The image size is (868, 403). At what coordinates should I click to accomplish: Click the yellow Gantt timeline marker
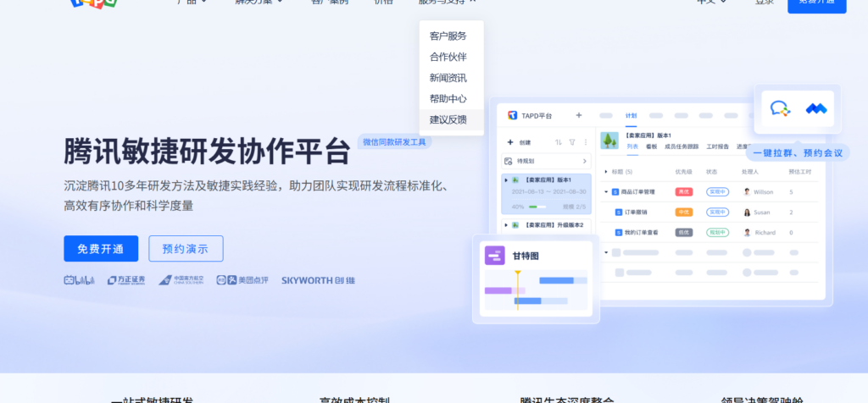(x=518, y=290)
